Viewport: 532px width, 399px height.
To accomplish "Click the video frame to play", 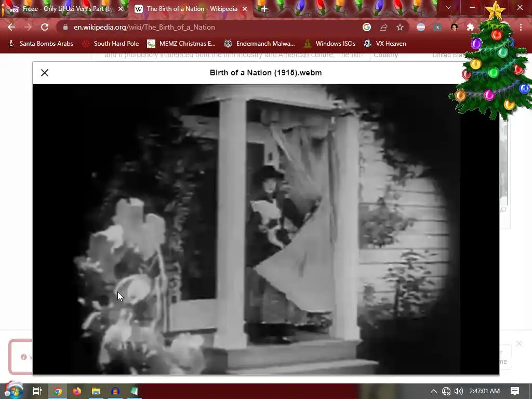I will [x=265, y=229].
